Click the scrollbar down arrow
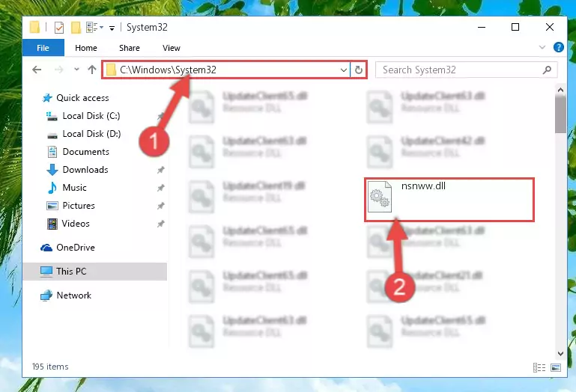 [560, 354]
